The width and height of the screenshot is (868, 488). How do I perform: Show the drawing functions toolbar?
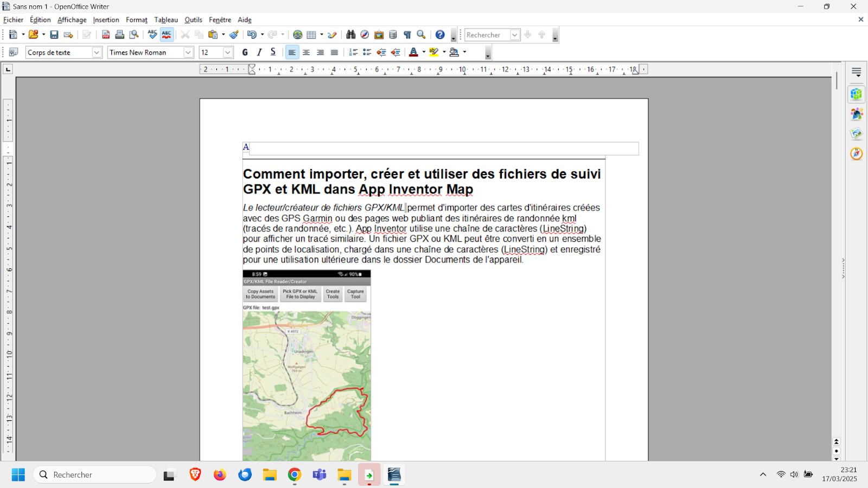pyautogui.click(x=332, y=35)
